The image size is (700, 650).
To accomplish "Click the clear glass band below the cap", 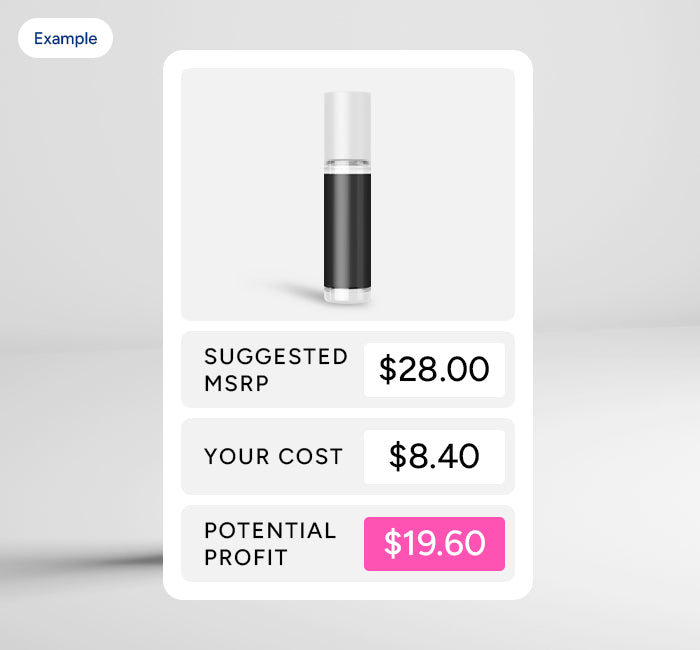I will pos(348,164).
